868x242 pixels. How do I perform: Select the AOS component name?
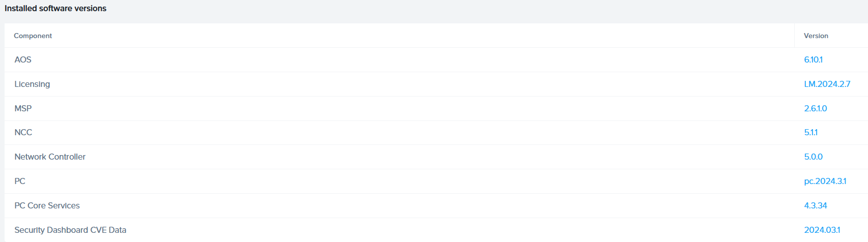[23, 59]
